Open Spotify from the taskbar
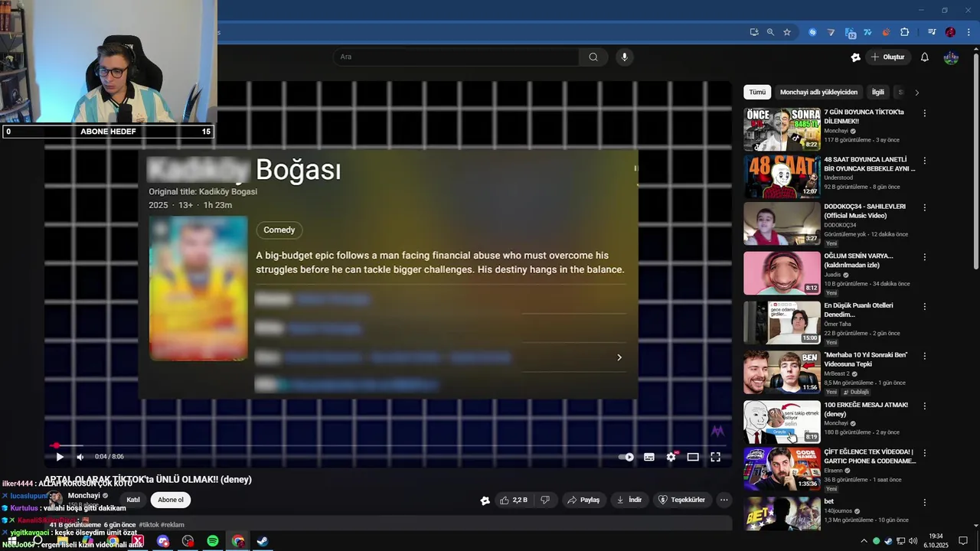Viewport: 980px width, 551px height. (213, 541)
